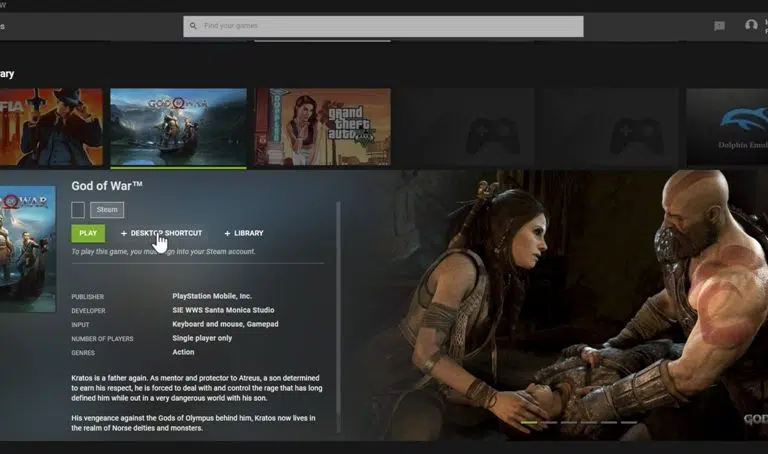This screenshot has width=768, height=454.
Task: Open the user account avatar
Action: [751, 25]
